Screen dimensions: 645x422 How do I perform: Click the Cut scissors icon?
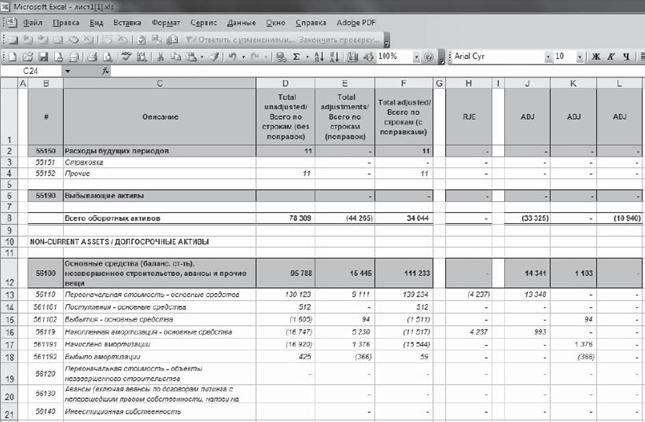pos(161,57)
